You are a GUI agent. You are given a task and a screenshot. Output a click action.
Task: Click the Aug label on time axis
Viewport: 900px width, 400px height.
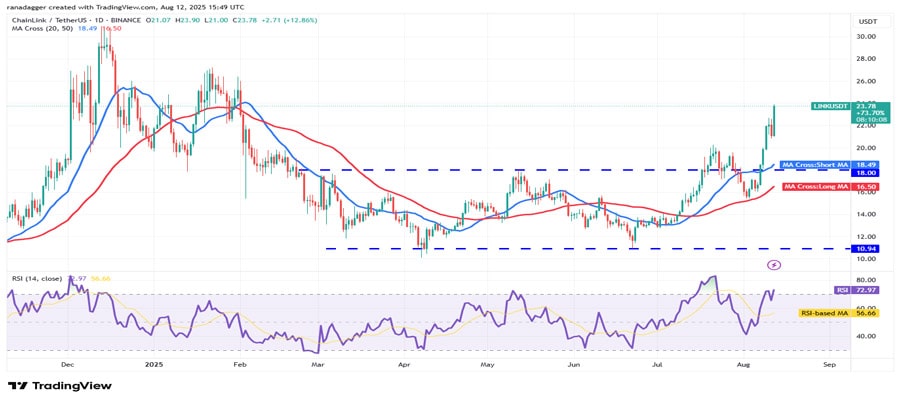pyautogui.click(x=742, y=364)
